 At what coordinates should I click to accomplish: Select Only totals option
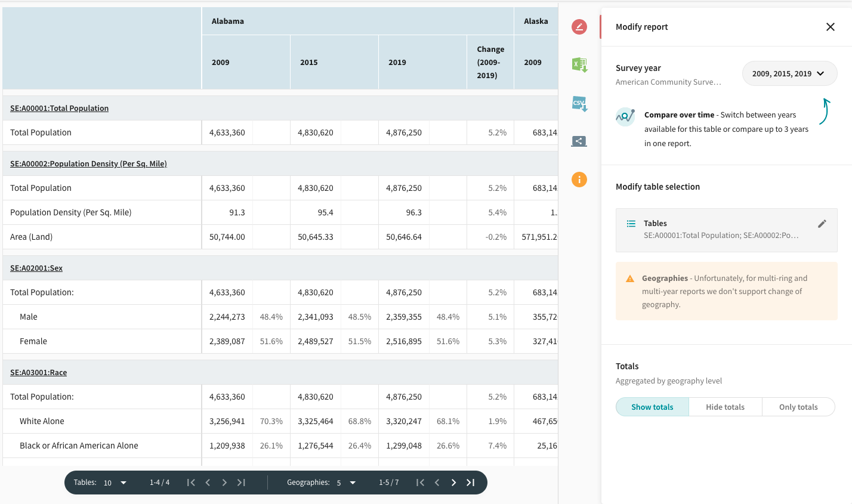point(798,407)
